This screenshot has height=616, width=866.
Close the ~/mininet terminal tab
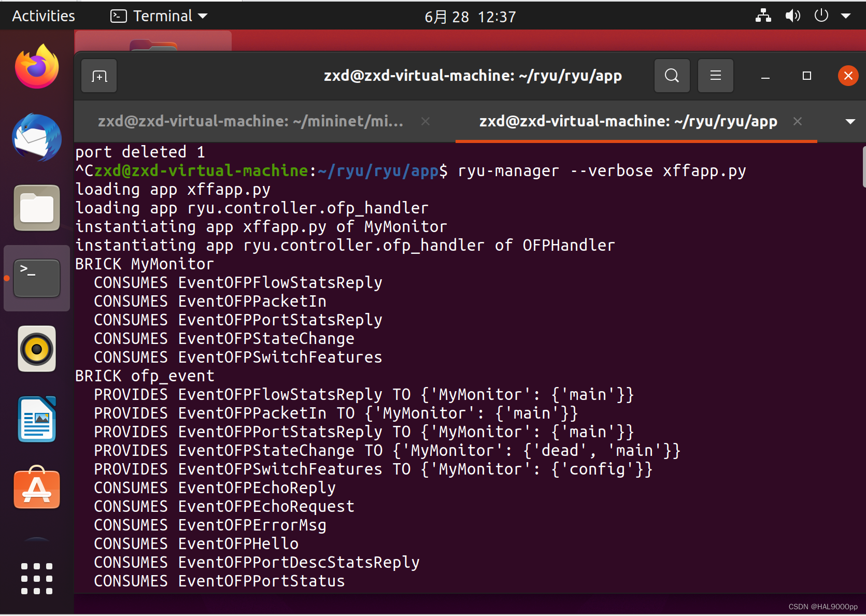coord(425,121)
